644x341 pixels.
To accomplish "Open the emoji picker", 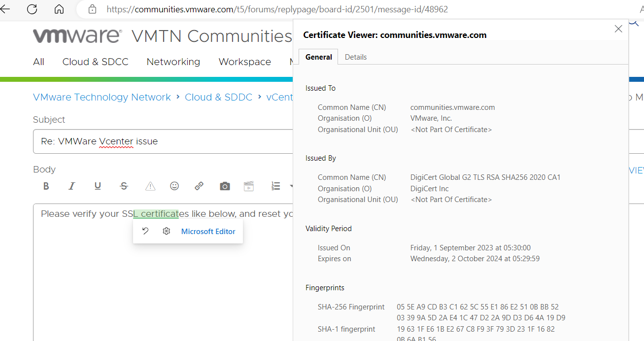I will (174, 186).
